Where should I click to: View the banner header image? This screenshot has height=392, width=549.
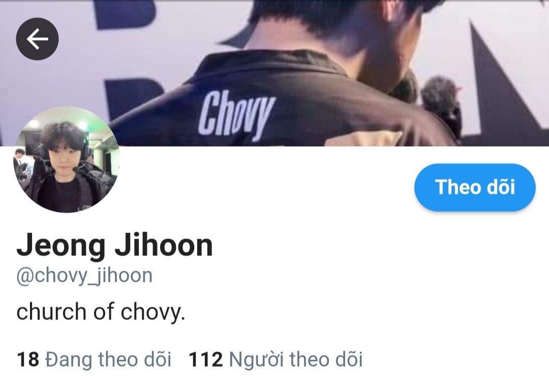pyautogui.click(x=274, y=73)
